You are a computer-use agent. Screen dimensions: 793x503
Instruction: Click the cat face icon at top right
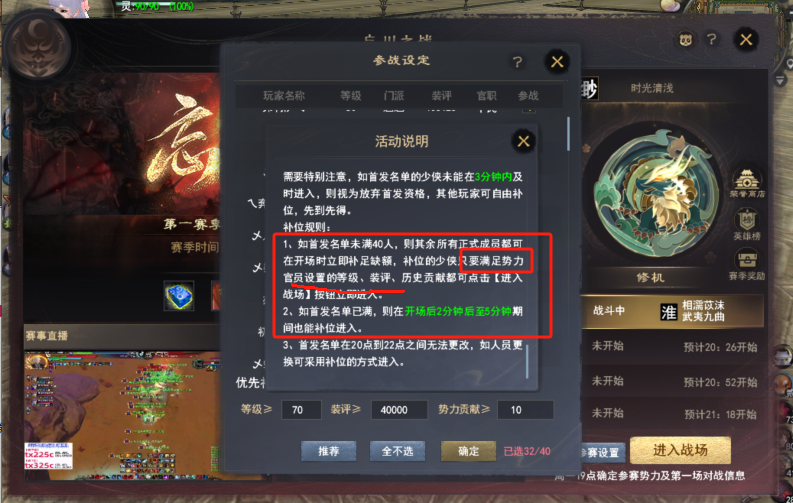coord(685,40)
